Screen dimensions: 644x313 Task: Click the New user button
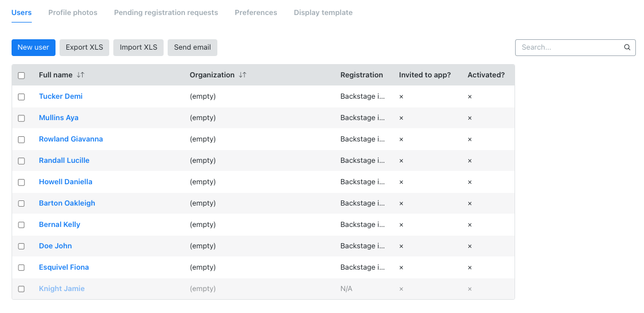(x=34, y=47)
